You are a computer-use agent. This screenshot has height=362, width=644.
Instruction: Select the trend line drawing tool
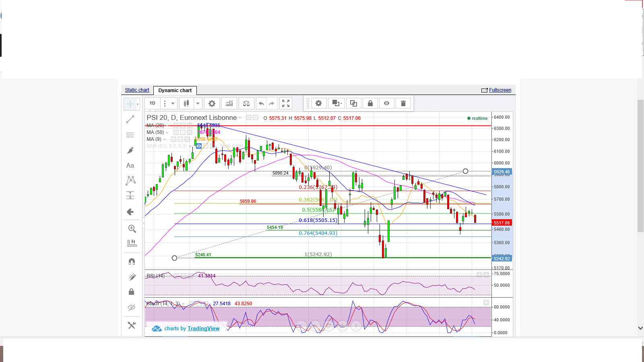pyautogui.click(x=130, y=119)
